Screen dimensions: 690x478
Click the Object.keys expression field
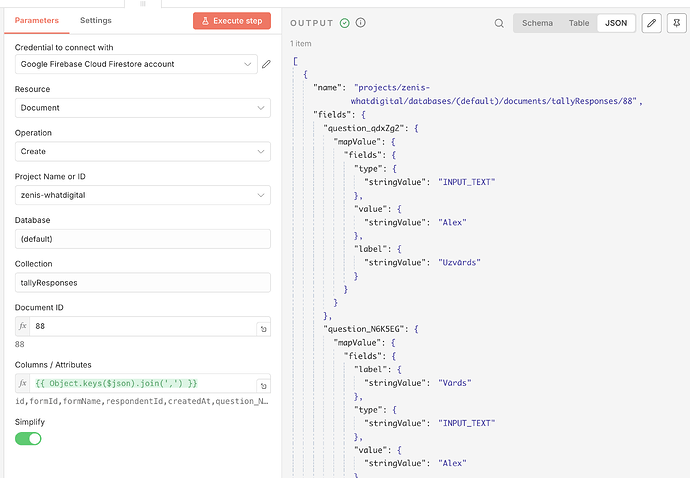143,383
